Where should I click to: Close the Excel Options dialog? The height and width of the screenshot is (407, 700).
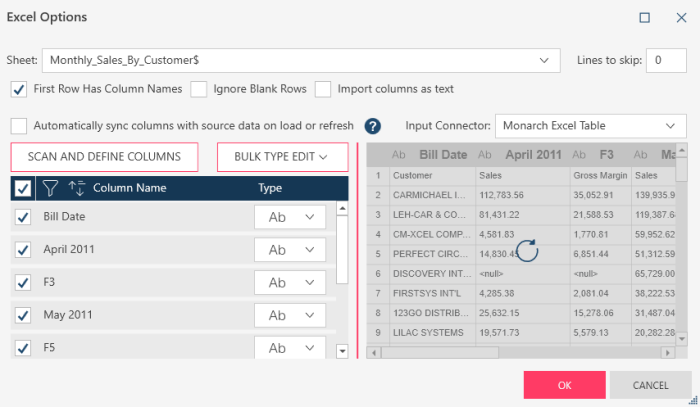click(x=676, y=18)
